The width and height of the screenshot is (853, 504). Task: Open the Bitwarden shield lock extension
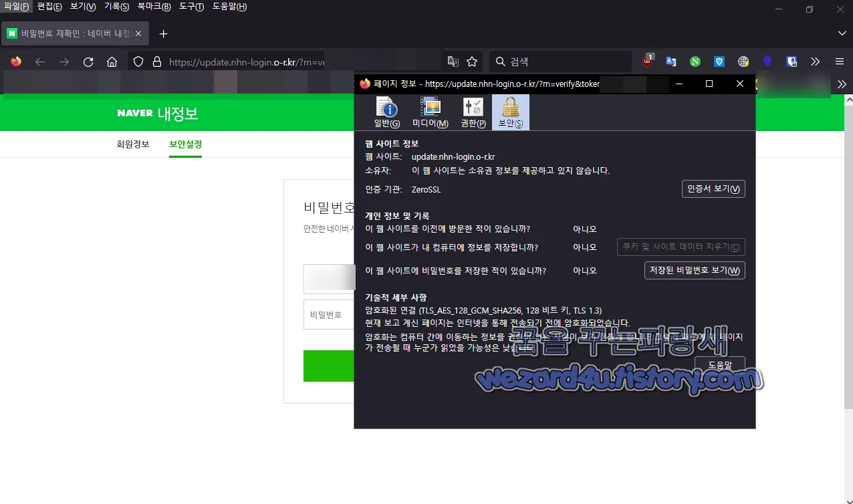791,61
